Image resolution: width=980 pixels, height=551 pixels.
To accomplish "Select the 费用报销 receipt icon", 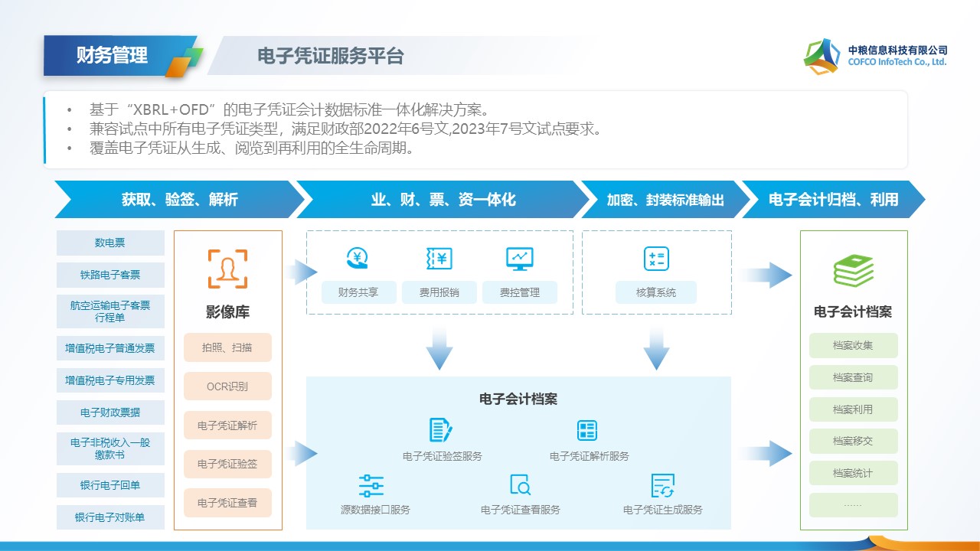I will (439, 259).
